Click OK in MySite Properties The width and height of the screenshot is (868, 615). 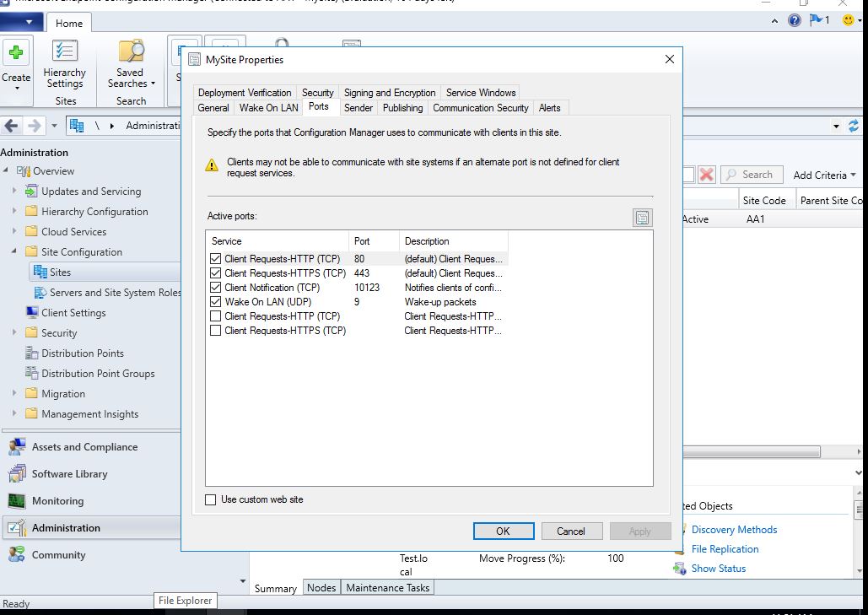tap(504, 531)
